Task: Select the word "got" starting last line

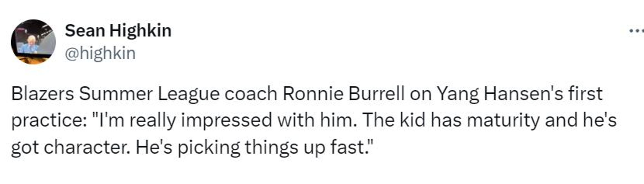Action: [x=25, y=148]
